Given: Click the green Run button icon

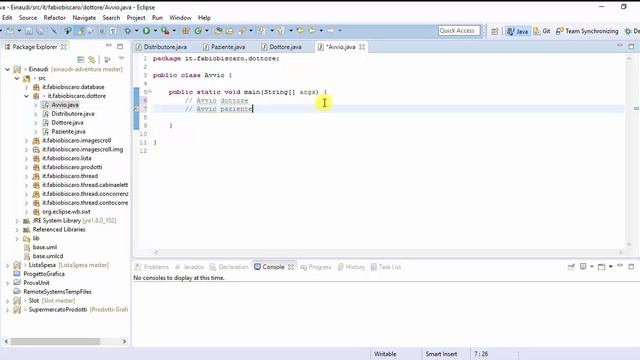Looking at the screenshot, I should click(x=146, y=31).
